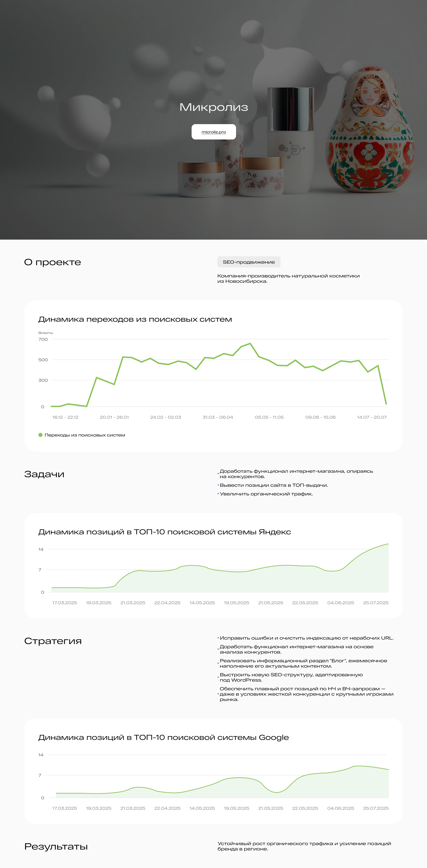Click strategy item about нерабочих URL
This screenshot has height=868, width=427.
pos(306,638)
